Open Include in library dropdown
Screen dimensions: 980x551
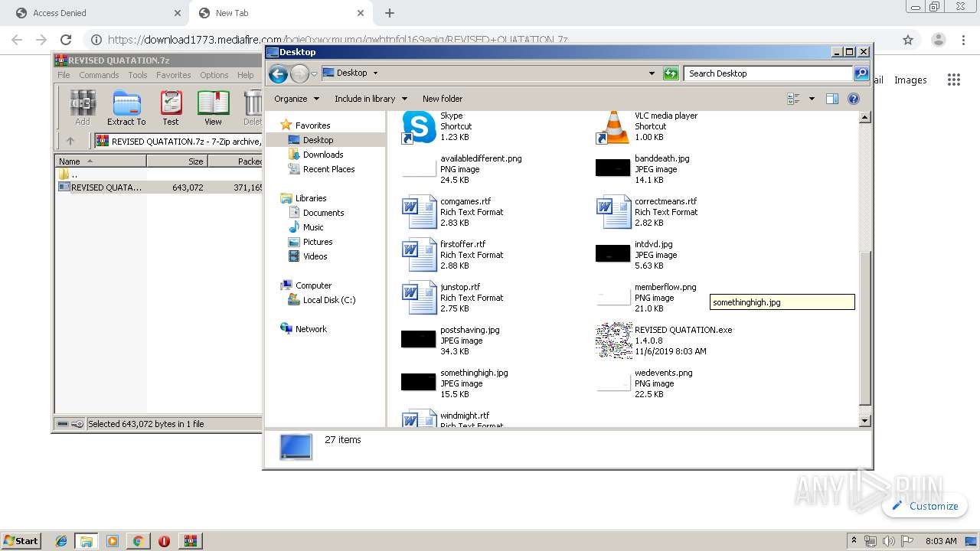[371, 99]
